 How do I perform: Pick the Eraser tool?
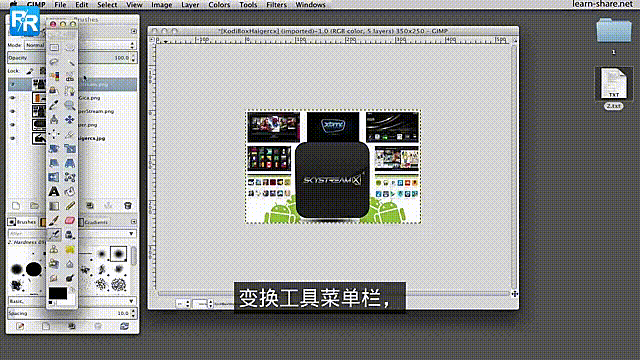tap(70, 220)
